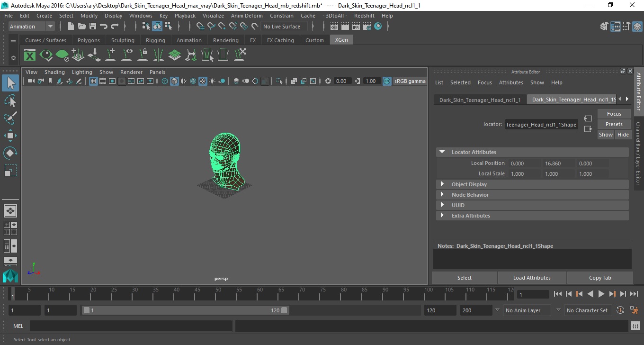Click the Undo arrow icon
644x345 pixels.
point(104,27)
